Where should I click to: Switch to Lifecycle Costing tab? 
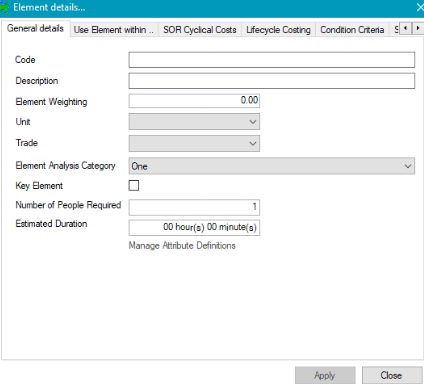click(x=278, y=30)
